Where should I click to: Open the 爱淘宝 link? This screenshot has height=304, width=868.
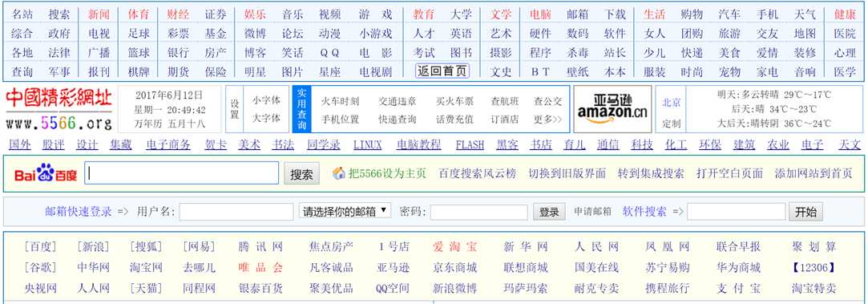tap(455, 246)
